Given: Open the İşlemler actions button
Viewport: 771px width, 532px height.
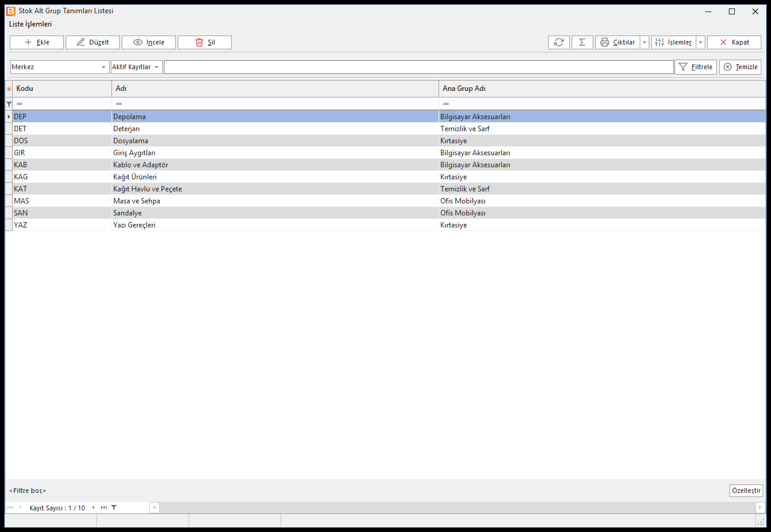Looking at the screenshot, I should (673, 42).
